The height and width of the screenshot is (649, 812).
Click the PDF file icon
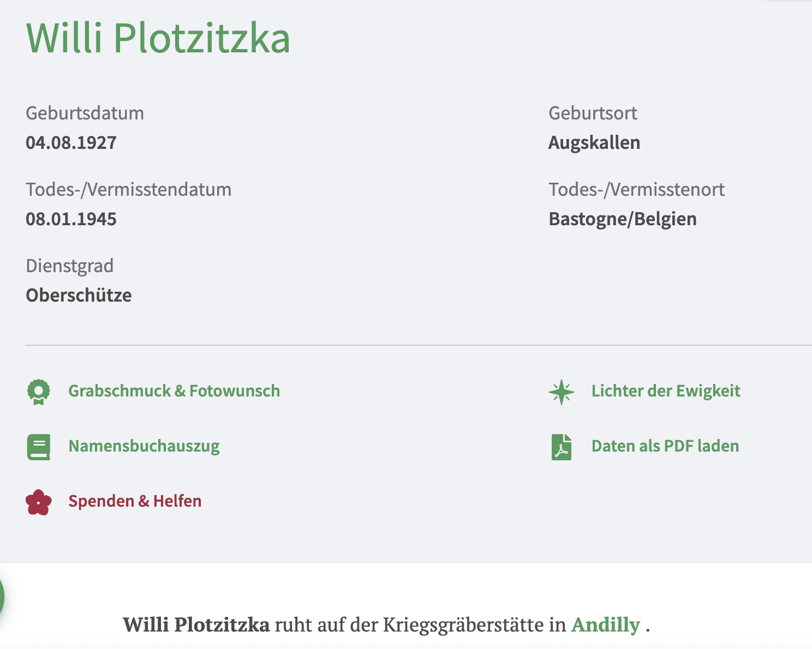[561, 447]
